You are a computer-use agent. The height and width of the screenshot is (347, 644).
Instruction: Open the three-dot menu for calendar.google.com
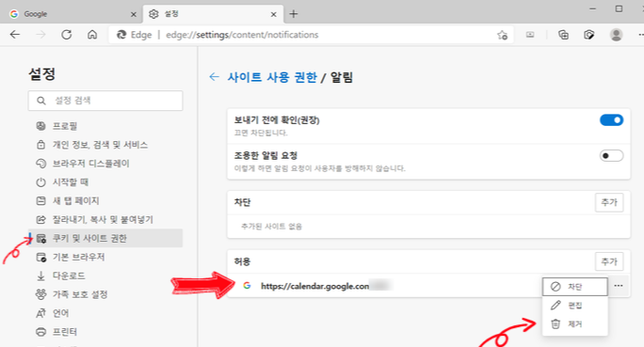click(619, 286)
